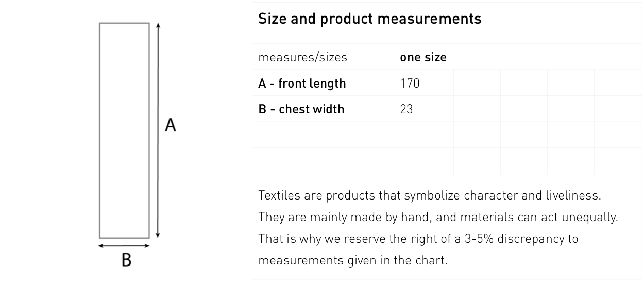
Task: Select the 'A - front length' row label
Action: (302, 84)
